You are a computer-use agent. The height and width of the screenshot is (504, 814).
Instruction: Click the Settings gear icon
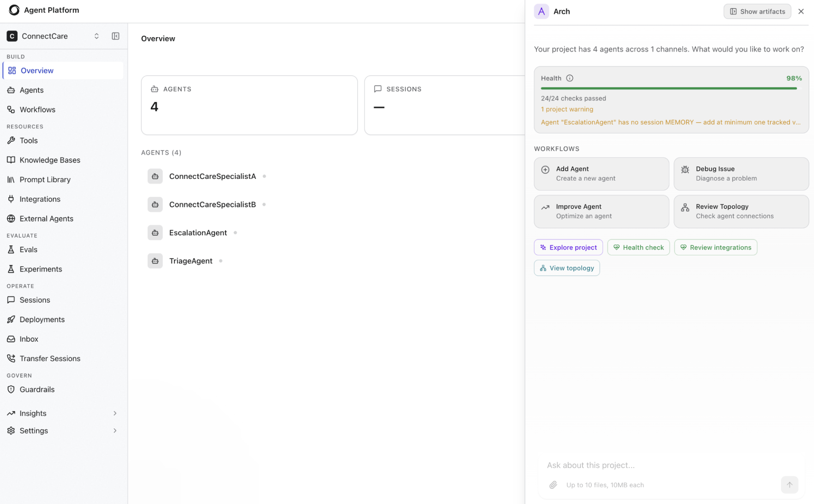tap(11, 431)
